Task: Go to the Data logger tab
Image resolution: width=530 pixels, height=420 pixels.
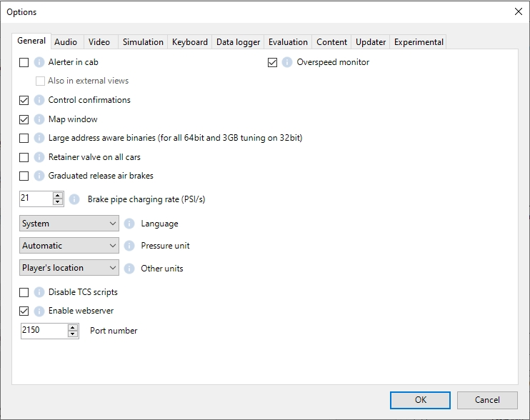Action: [x=239, y=42]
